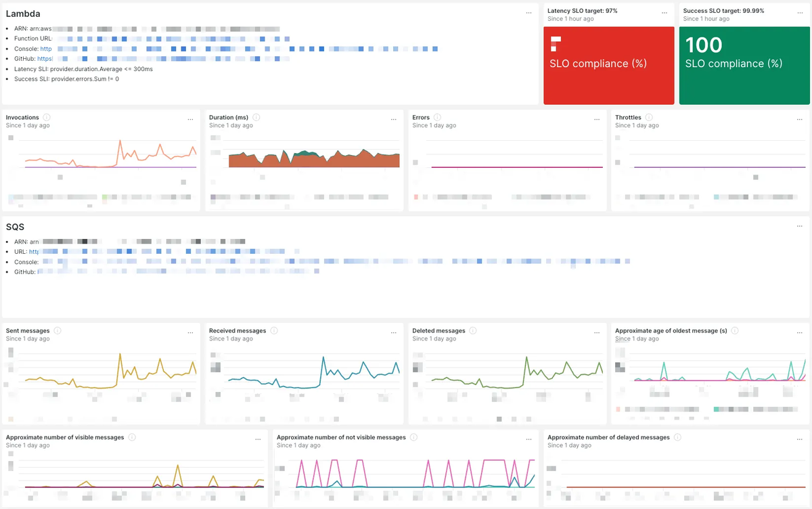
Task: Open the options menu on the Throttles widget
Action: [801, 118]
